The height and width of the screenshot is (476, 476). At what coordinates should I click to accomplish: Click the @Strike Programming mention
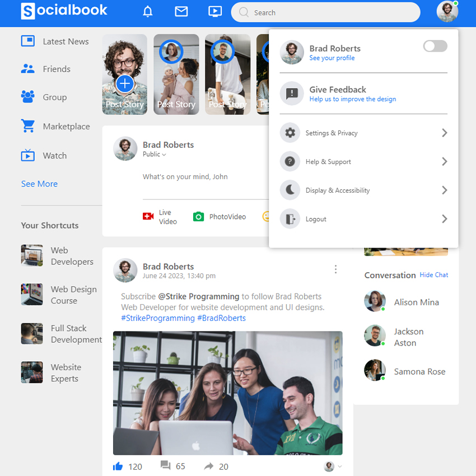(x=199, y=296)
